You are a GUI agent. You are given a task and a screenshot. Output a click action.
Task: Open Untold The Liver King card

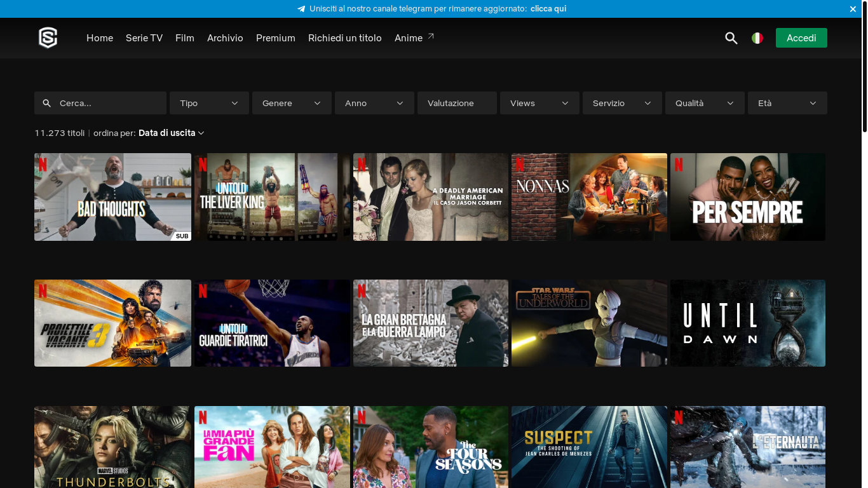(272, 197)
